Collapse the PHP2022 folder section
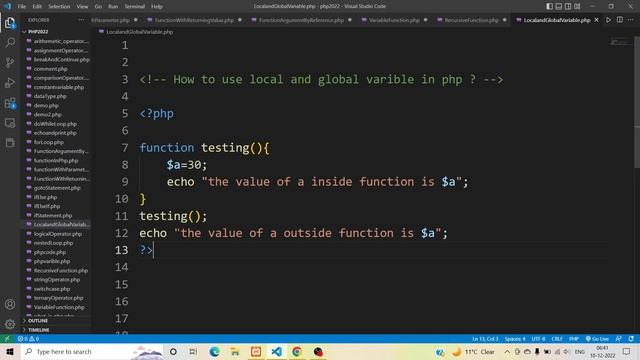The height and width of the screenshot is (360, 640). (37, 31)
